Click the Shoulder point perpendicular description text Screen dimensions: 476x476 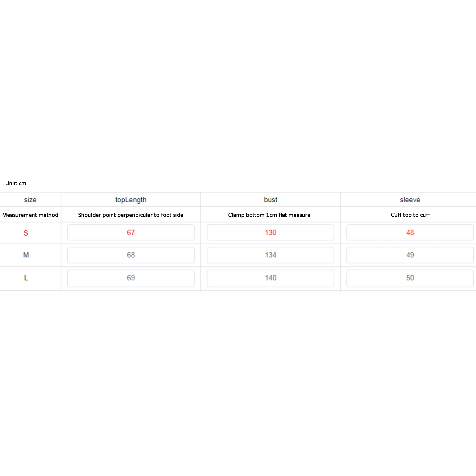(x=131, y=215)
